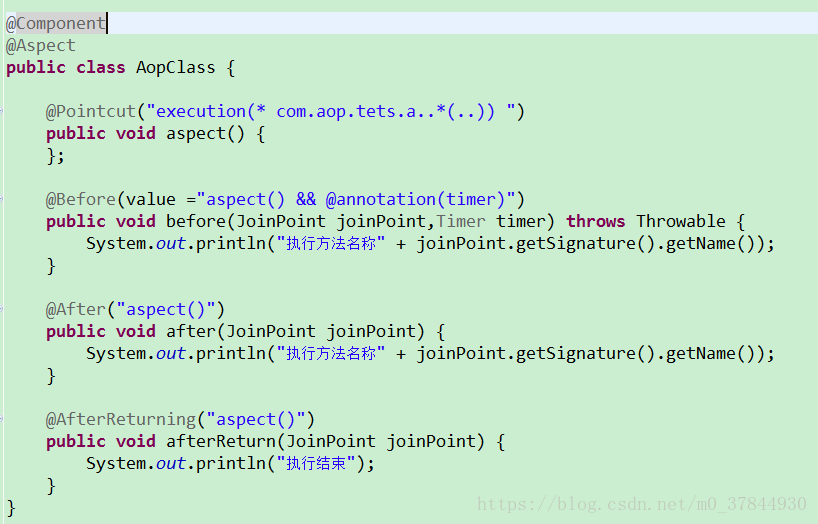Viewport: 818px width, 524px height.
Task: Click the "aspect()" string in @After
Action: [165, 309]
